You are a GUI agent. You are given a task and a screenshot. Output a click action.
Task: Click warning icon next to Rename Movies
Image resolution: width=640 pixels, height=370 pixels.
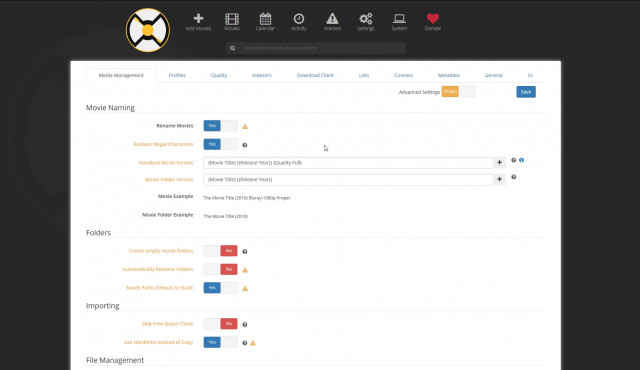pyautogui.click(x=245, y=126)
